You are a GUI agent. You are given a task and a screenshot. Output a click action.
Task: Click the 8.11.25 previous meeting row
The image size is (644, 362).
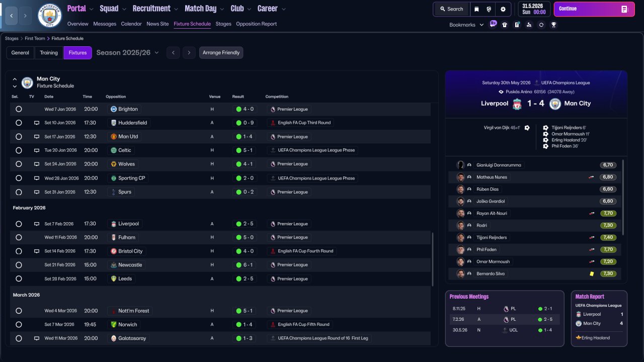coord(505,309)
